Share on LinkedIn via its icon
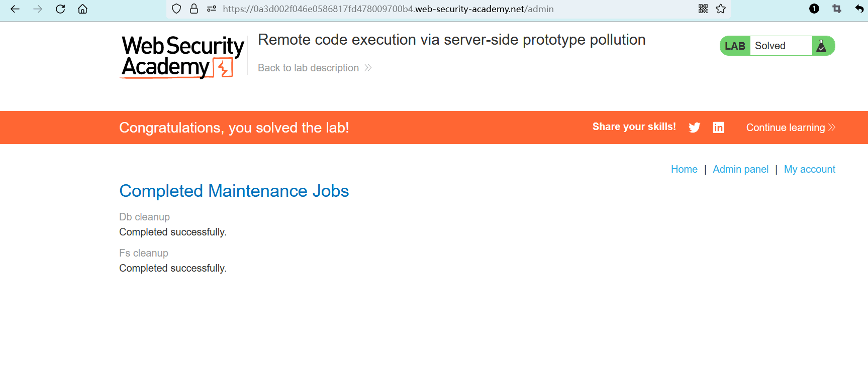 [719, 128]
